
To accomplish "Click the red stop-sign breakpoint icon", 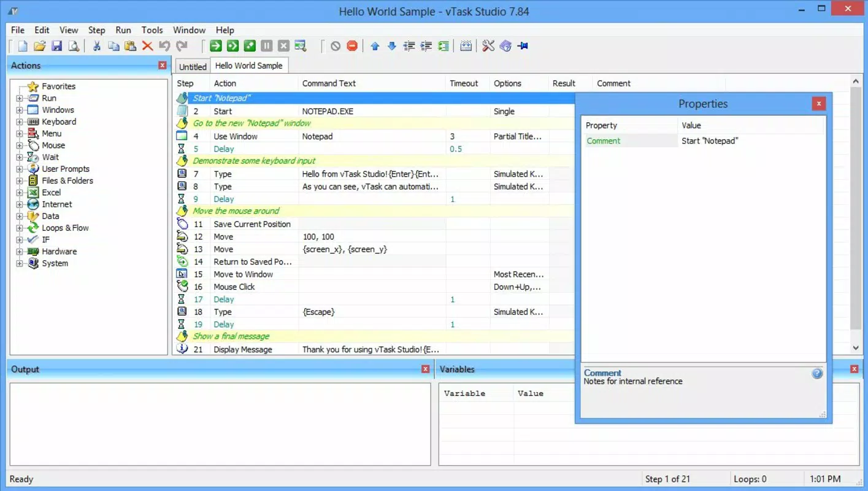I will coord(352,46).
